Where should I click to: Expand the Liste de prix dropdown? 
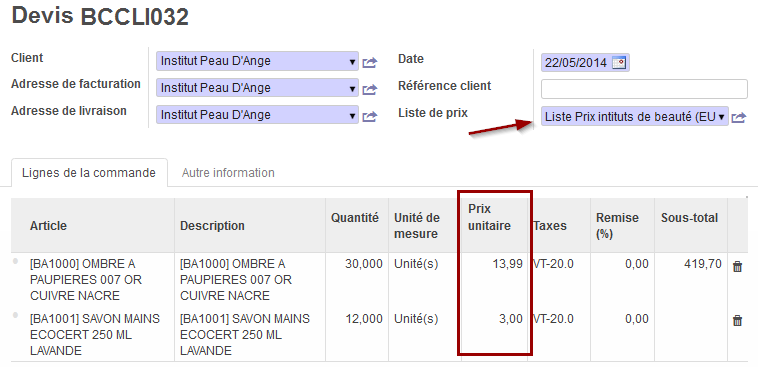pyautogui.click(x=722, y=117)
